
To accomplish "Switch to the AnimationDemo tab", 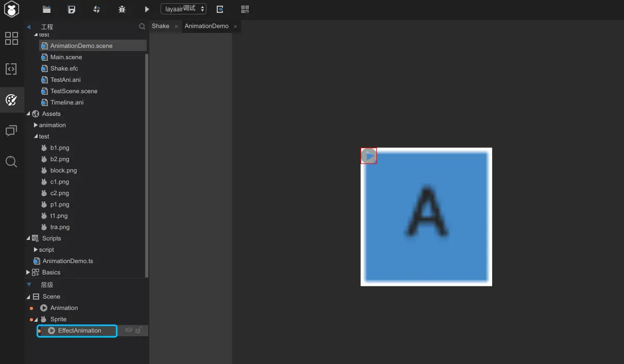I will point(206,26).
